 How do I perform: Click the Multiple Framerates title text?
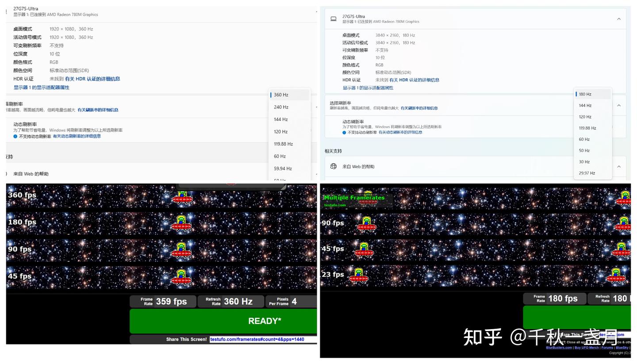pyautogui.click(x=354, y=198)
